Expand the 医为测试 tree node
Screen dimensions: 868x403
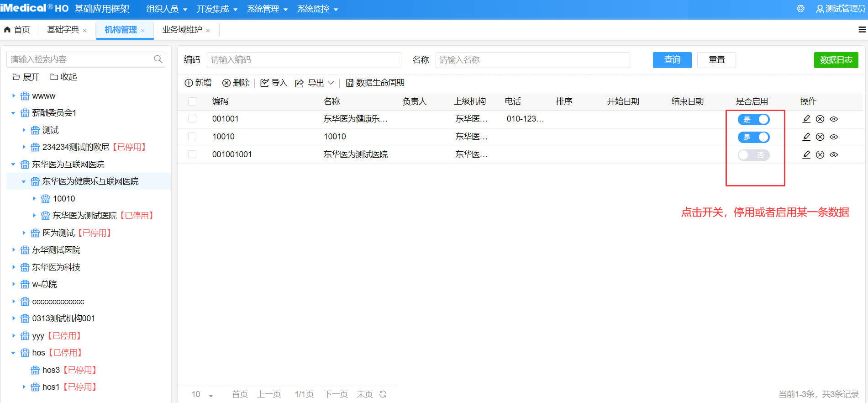[24, 233]
